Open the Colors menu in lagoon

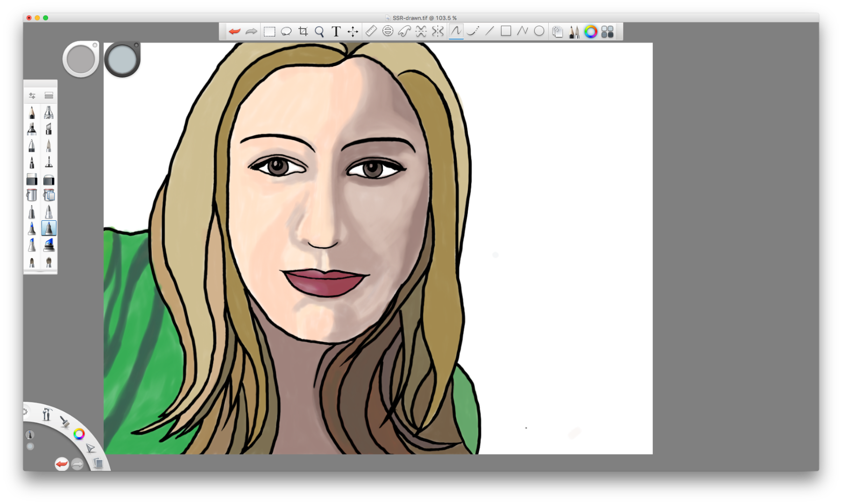point(79,434)
